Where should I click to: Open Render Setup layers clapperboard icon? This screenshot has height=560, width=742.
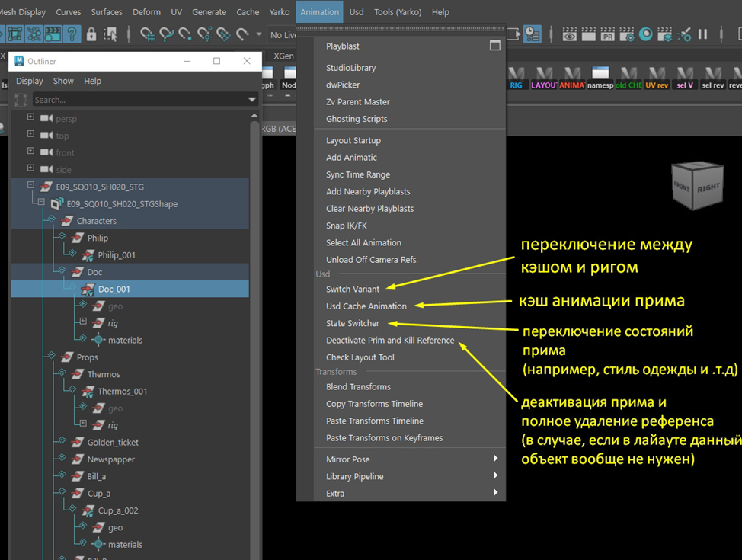[665, 34]
